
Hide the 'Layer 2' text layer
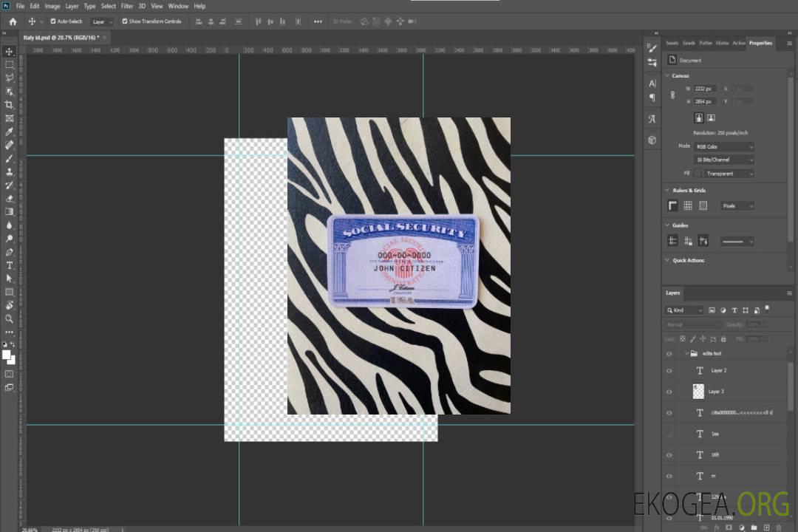[669, 371]
